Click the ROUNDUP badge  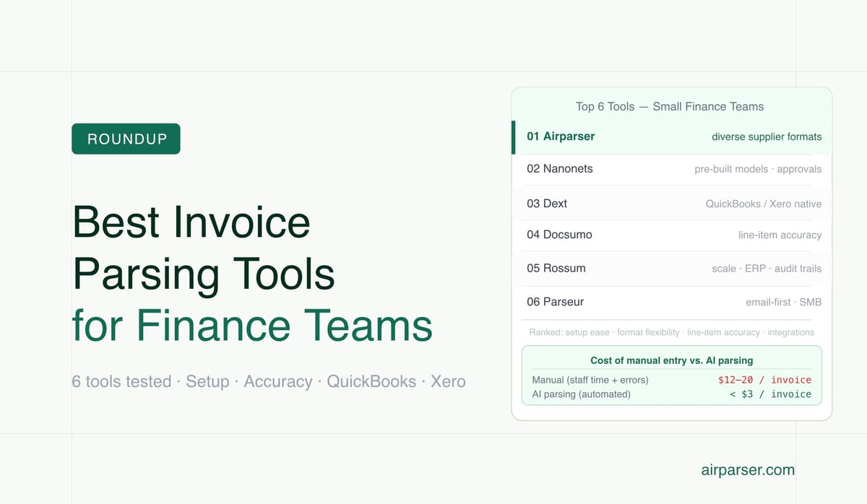[126, 139]
